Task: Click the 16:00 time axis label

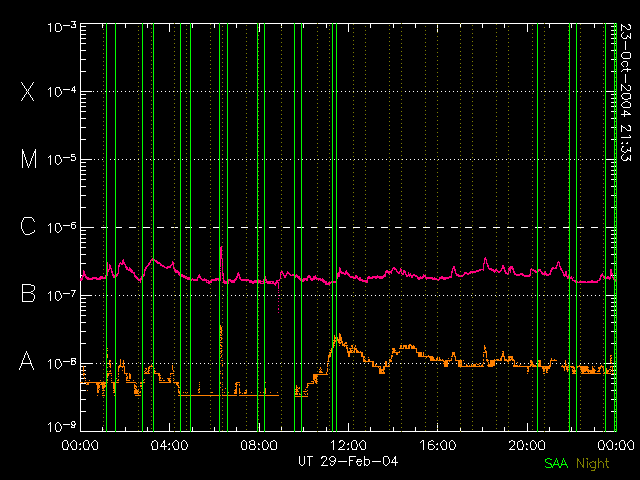Action: (438, 445)
